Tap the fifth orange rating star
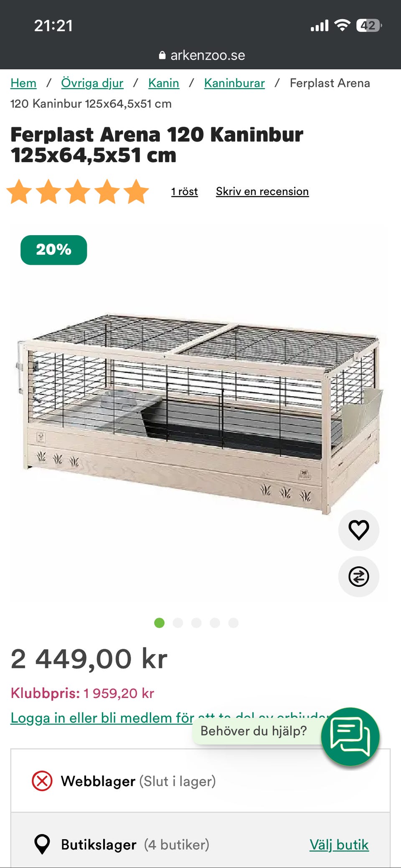This screenshot has width=401, height=868. tap(137, 191)
